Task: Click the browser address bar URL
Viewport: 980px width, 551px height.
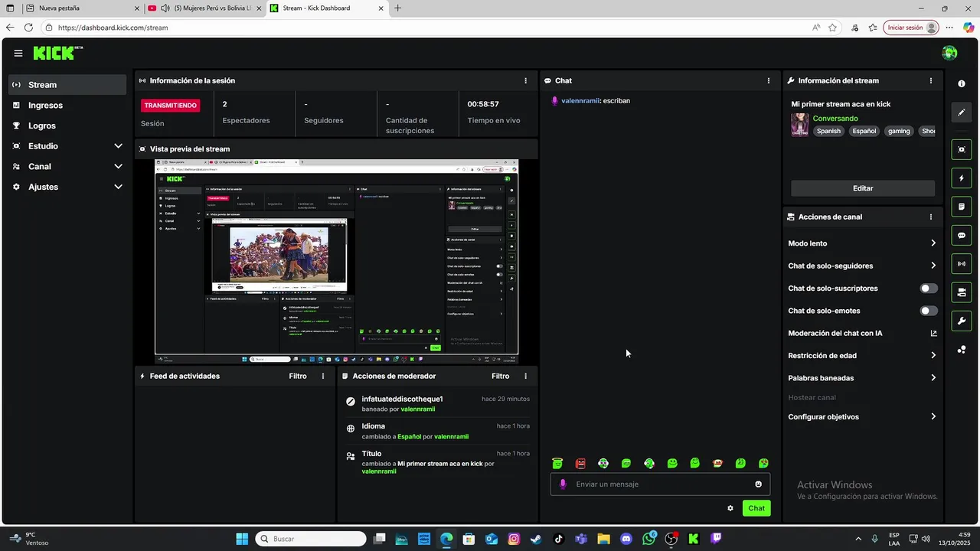Action: (x=113, y=28)
